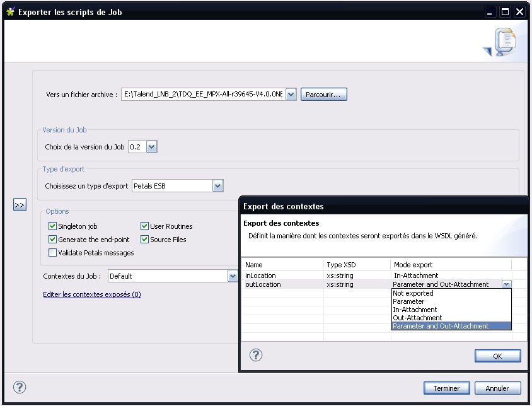
Task: Open the Contextes du Job dropdown
Action: (x=232, y=276)
